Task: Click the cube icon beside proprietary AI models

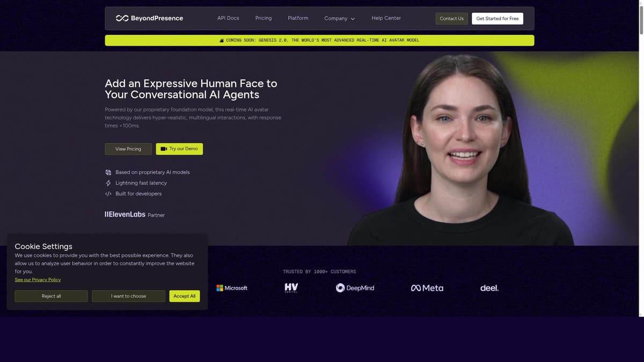Action: tap(109, 172)
